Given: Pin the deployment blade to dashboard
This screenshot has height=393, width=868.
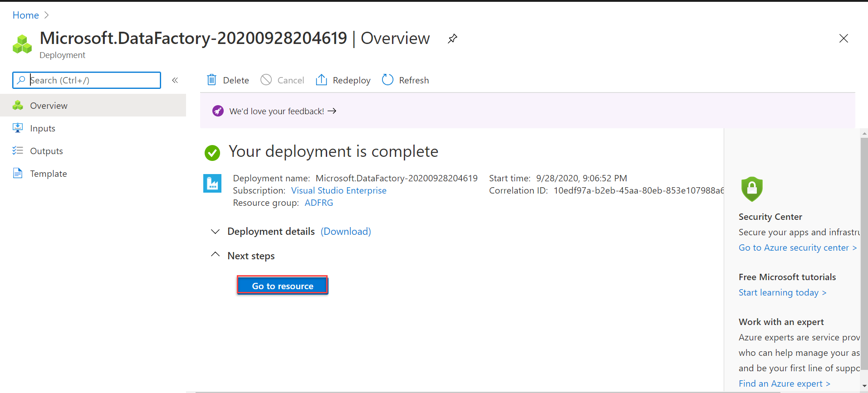Looking at the screenshot, I should 452,39.
